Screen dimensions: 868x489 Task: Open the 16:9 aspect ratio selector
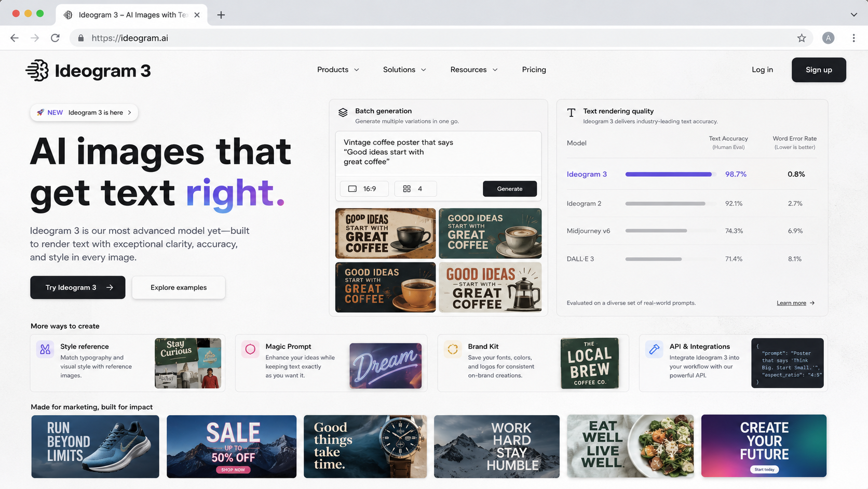(364, 189)
